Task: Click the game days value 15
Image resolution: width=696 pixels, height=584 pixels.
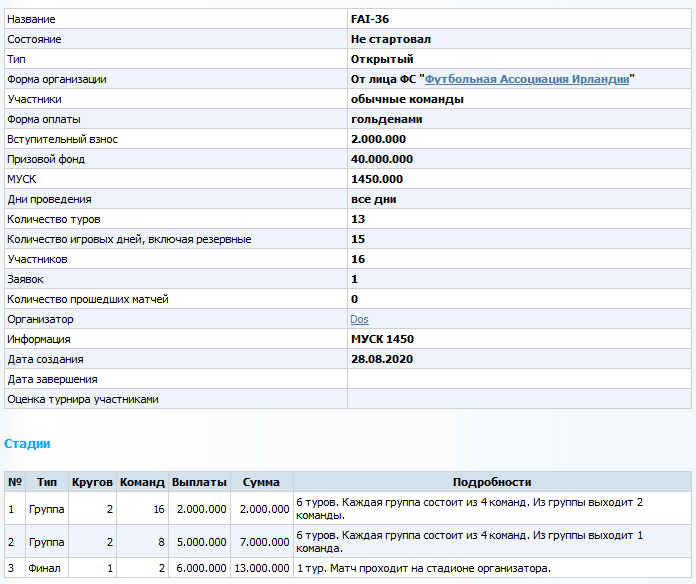Action: click(358, 239)
